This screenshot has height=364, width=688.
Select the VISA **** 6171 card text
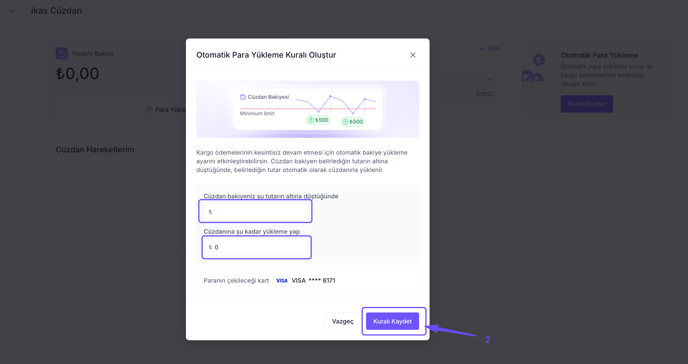[313, 281]
